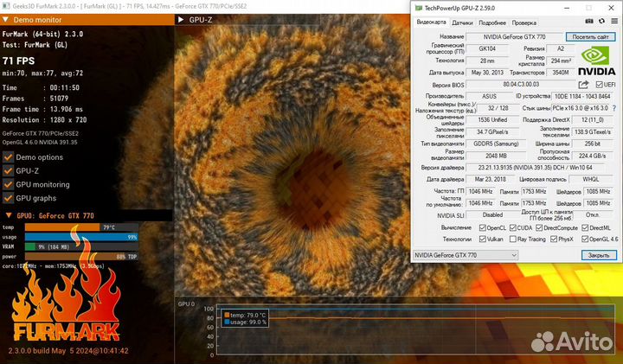Switch to the Датчики tab
The image size is (623, 364).
click(462, 23)
